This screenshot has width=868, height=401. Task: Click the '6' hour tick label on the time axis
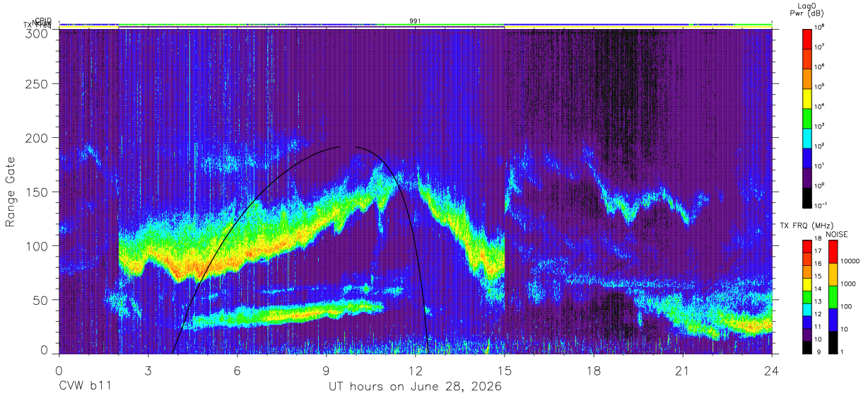pyautogui.click(x=237, y=370)
